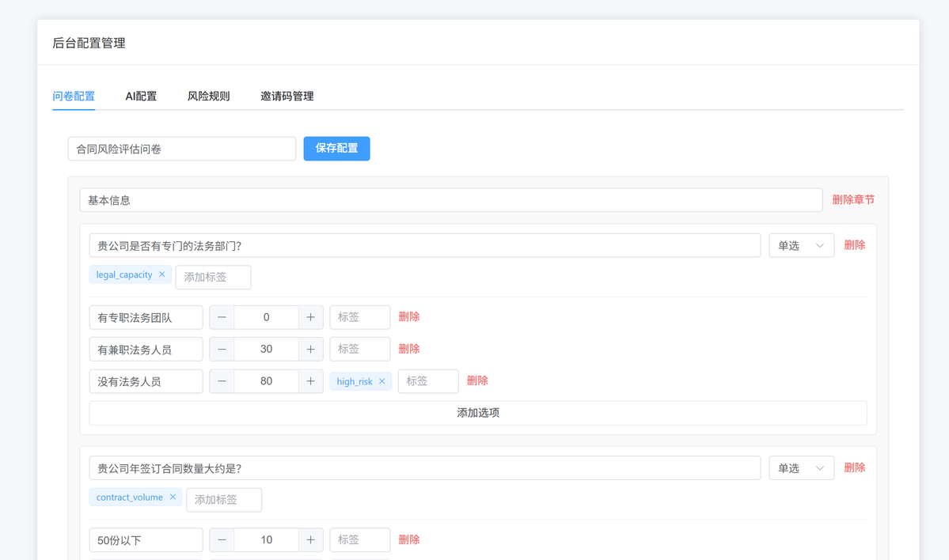Focus 标签 field for 有专职法务团队 option
This screenshot has height=560, width=949.
pyautogui.click(x=360, y=317)
